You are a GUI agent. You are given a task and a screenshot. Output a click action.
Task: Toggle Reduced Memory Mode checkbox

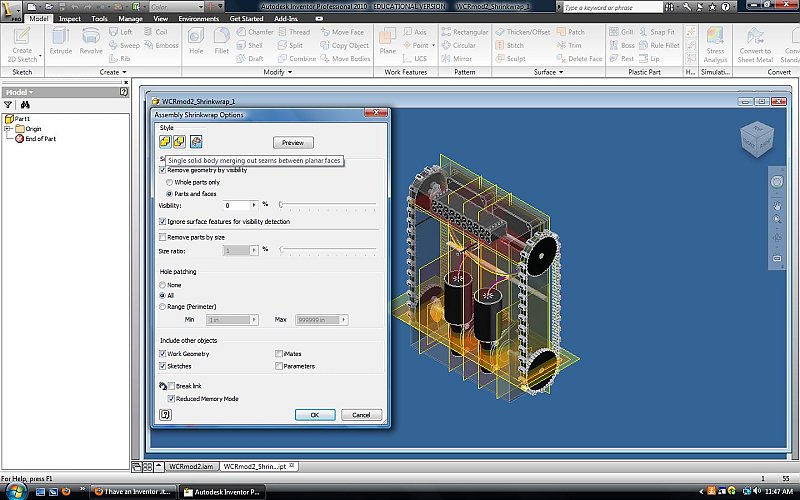pos(171,399)
